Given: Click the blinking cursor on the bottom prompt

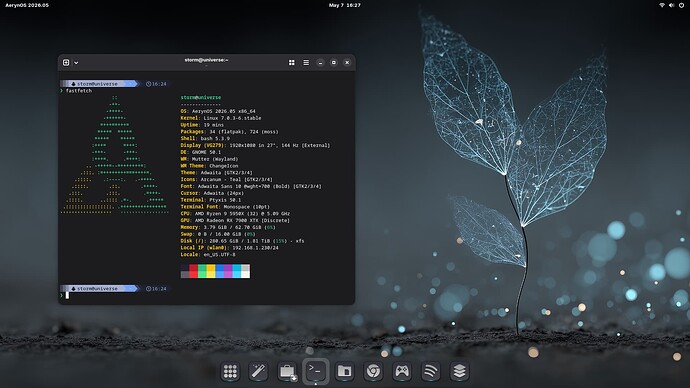Looking at the screenshot, I should coord(67,295).
